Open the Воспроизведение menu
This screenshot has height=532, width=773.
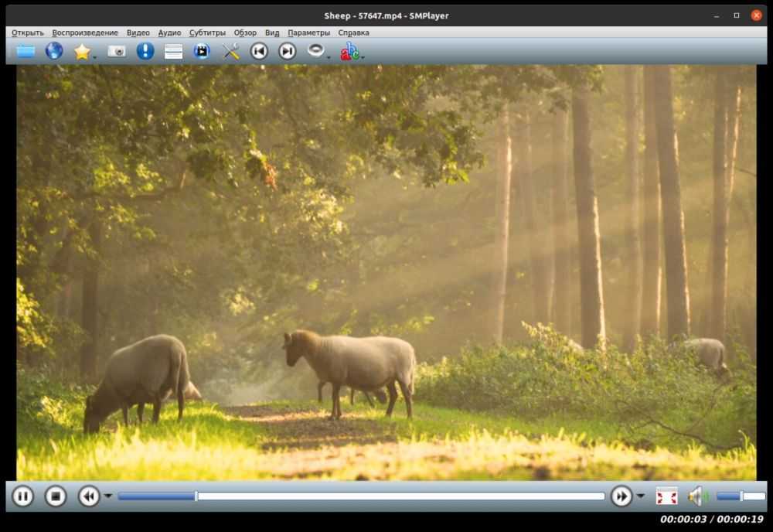coord(85,32)
